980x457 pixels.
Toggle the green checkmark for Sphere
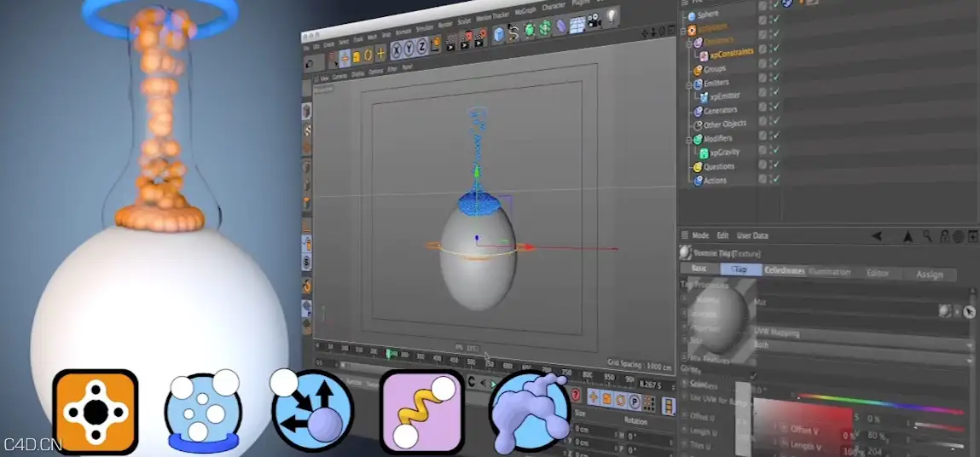(x=775, y=6)
